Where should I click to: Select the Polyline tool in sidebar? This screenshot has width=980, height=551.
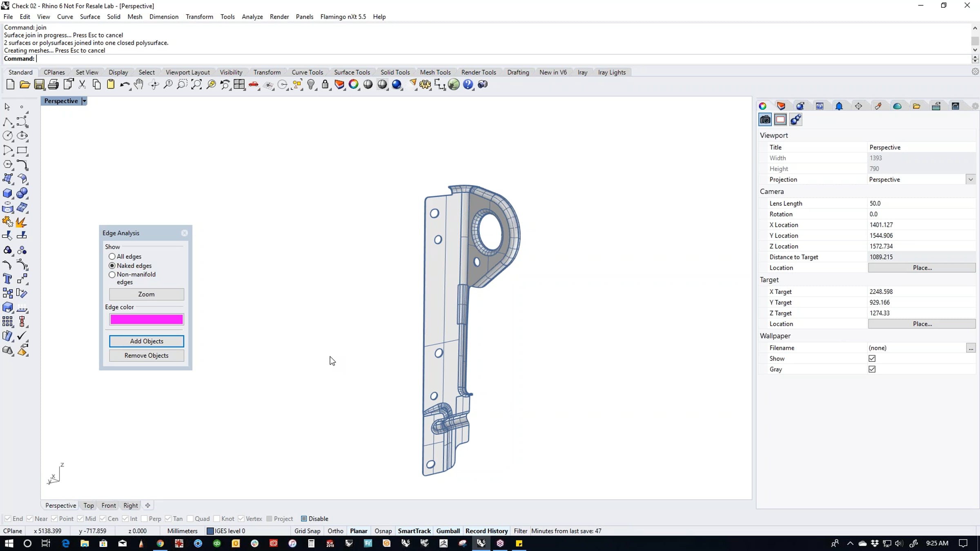pos(8,122)
